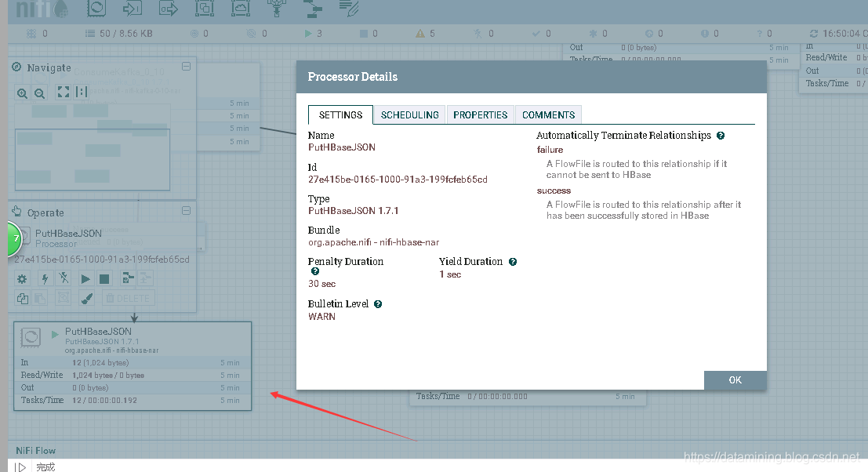This screenshot has height=472, width=868.
Task: Click the invalid components warning count 5
Action: point(425,33)
